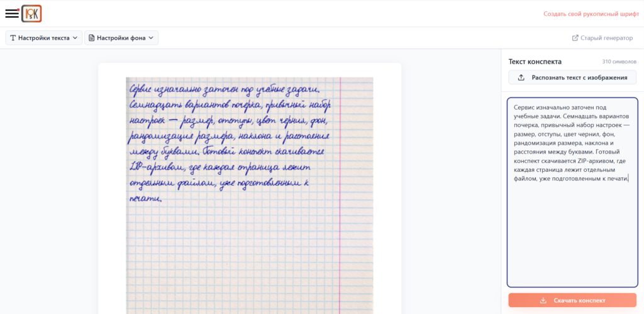The height and width of the screenshot is (314, 644).
Task: Click Распознать текст с изображения button
Action: click(x=572, y=77)
